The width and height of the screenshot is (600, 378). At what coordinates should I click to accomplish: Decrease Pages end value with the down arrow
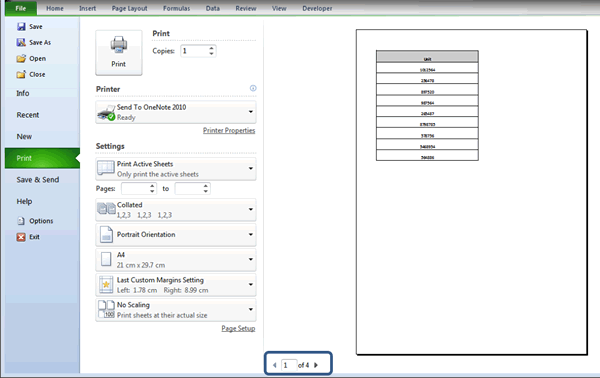coord(206,191)
